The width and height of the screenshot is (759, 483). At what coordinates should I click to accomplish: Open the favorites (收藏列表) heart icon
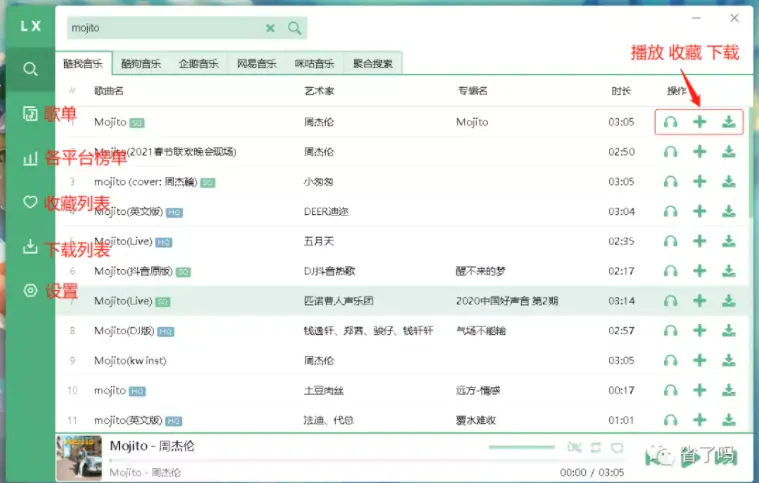tap(30, 202)
